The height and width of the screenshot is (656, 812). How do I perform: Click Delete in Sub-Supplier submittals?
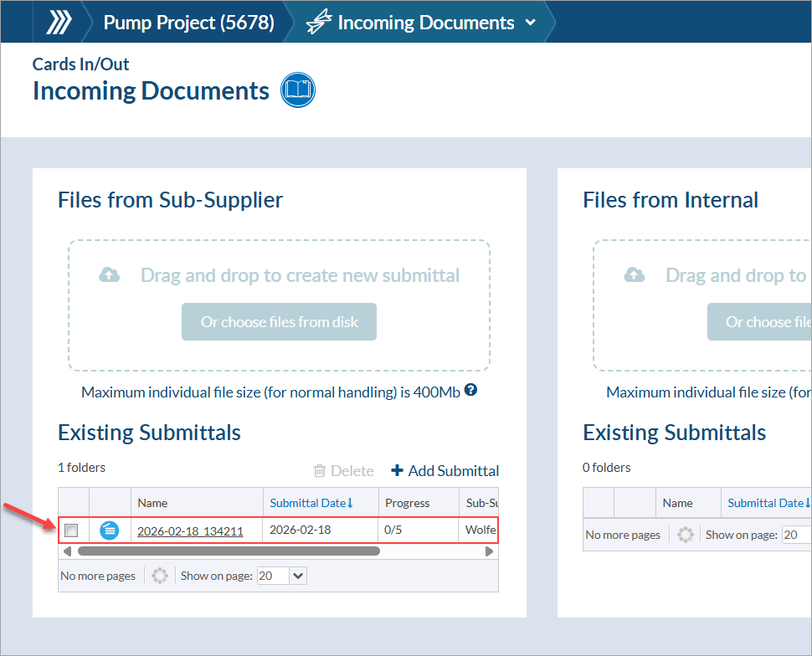click(x=344, y=470)
